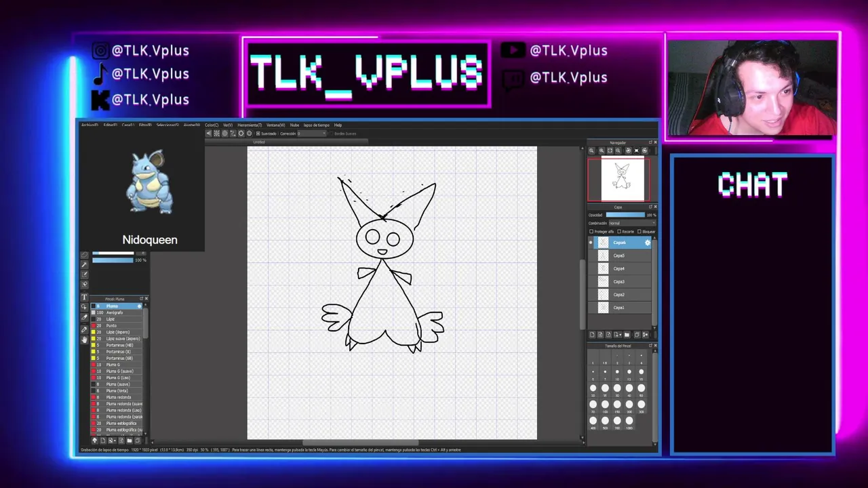The height and width of the screenshot is (488, 868).
Task: Select the Pluma (tinta) brush
Action: point(116,391)
